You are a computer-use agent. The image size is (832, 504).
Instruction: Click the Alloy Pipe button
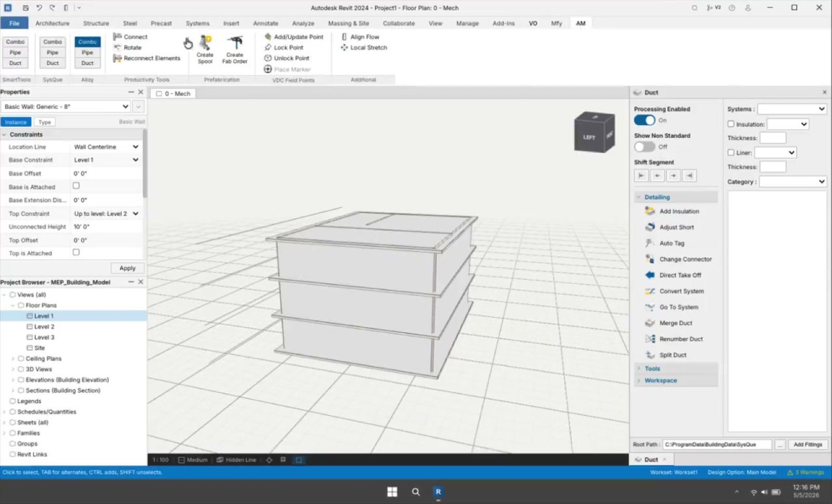87,52
